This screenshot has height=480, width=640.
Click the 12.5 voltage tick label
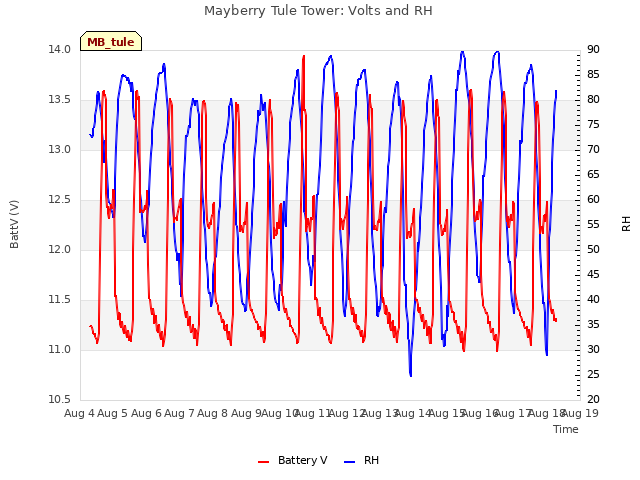[59, 200]
